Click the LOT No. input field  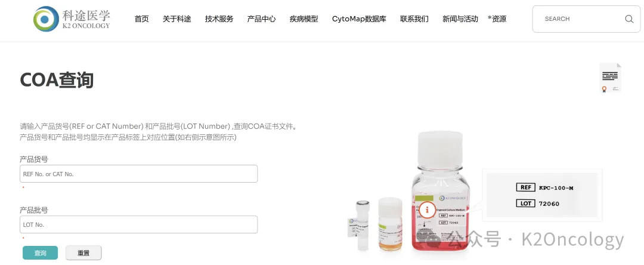pos(138,225)
